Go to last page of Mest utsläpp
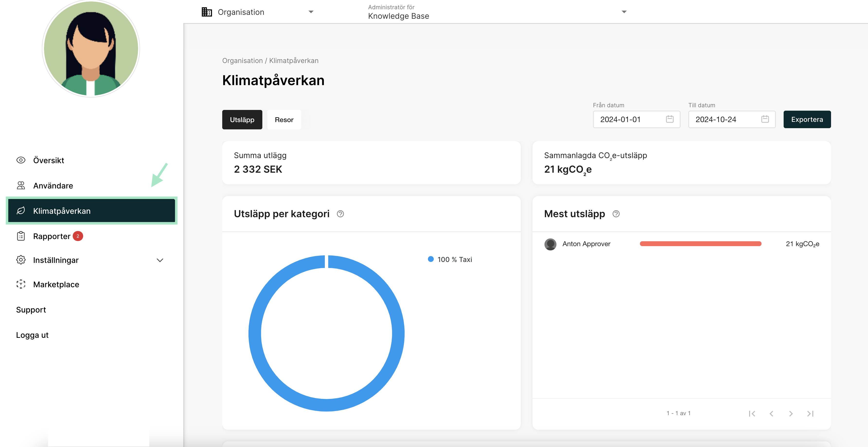The image size is (868, 447). click(x=810, y=413)
